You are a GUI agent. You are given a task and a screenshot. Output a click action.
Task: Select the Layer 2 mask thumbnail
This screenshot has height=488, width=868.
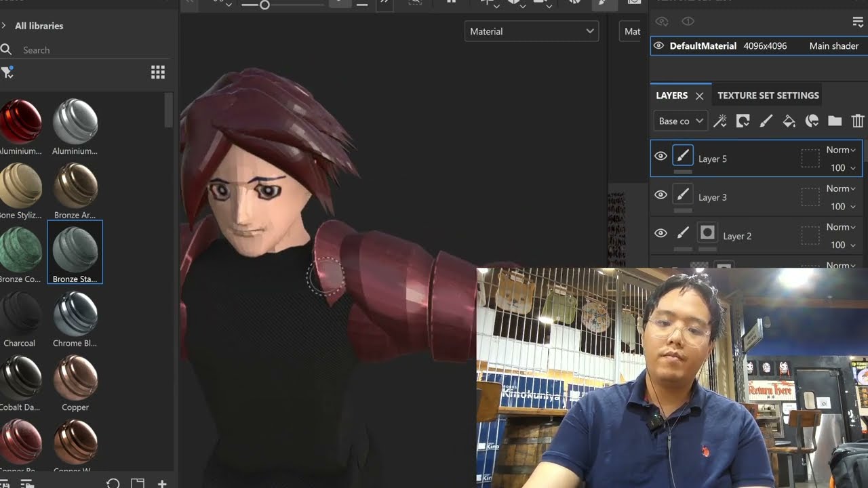[x=707, y=233]
